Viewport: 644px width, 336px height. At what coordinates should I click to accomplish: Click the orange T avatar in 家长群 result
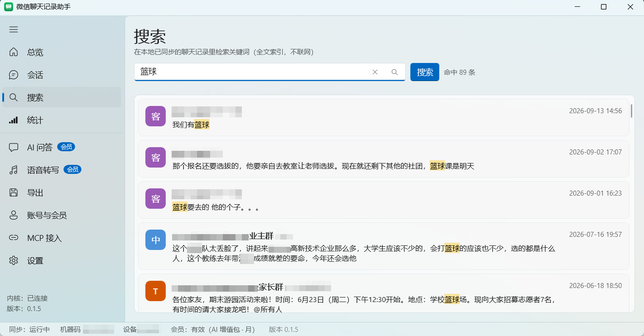(155, 291)
